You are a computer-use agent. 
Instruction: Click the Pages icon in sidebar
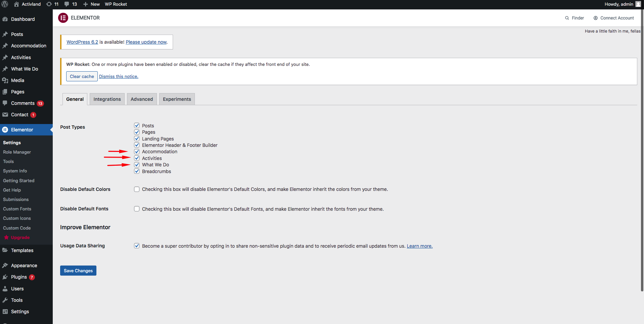pyautogui.click(x=5, y=92)
